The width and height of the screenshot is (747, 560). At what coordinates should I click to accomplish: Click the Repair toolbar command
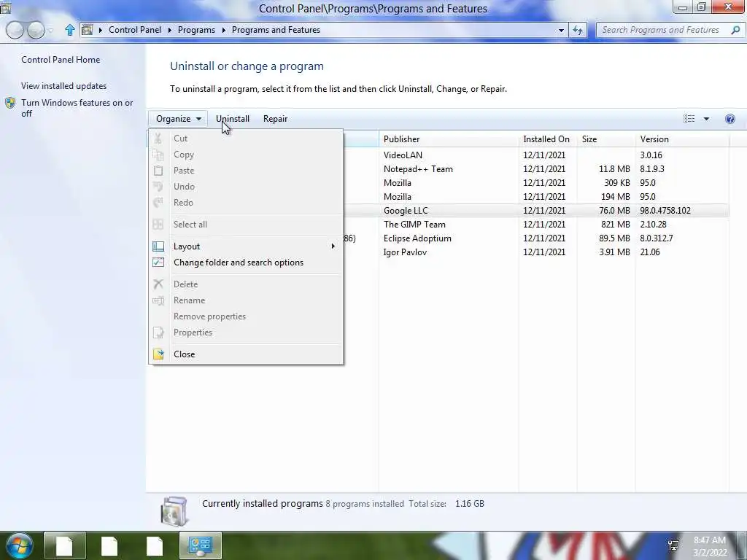point(275,119)
